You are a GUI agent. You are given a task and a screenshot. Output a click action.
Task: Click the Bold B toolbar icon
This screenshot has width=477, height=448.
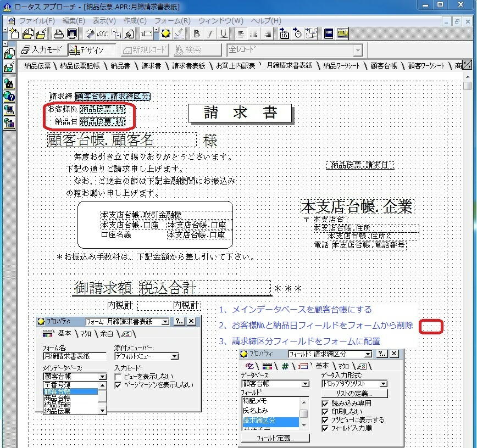pos(196,33)
